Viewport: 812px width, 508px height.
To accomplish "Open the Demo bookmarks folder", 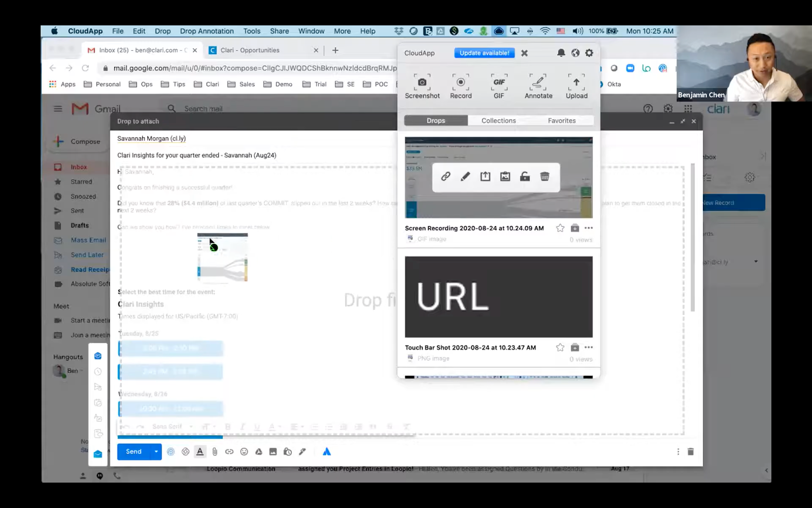I will [x=278, y=84].
